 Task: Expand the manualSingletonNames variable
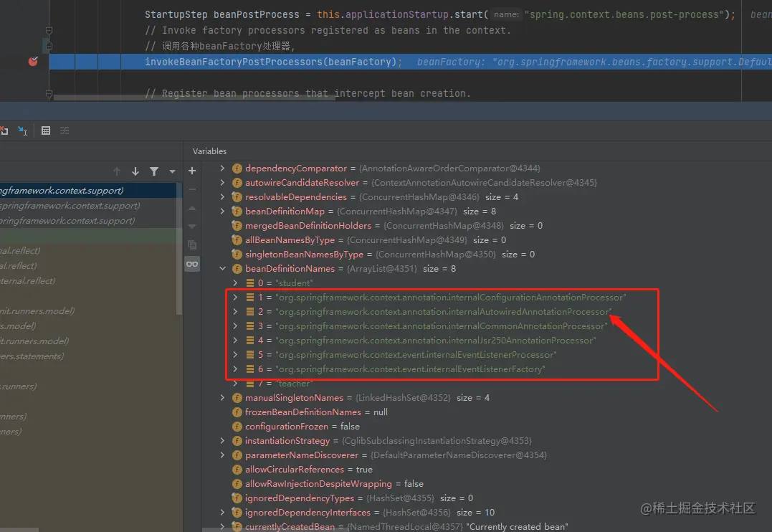pos(222,398)
